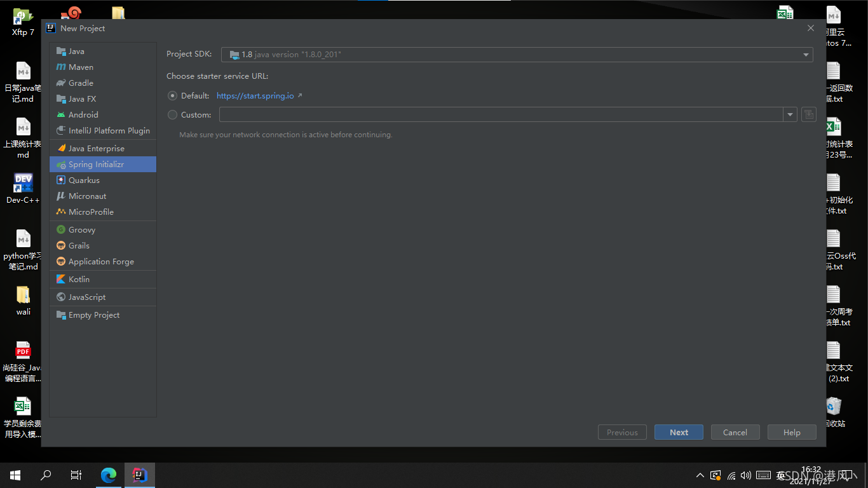Choose MicroProfile project type
Viewport: 868px width, 488px height.
103,212
